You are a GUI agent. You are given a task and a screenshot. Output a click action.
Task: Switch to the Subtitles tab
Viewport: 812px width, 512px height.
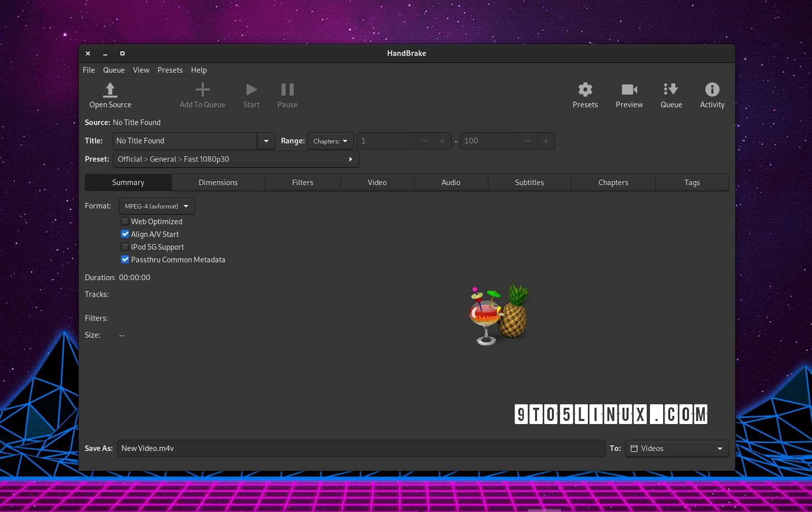coord(529,183)
